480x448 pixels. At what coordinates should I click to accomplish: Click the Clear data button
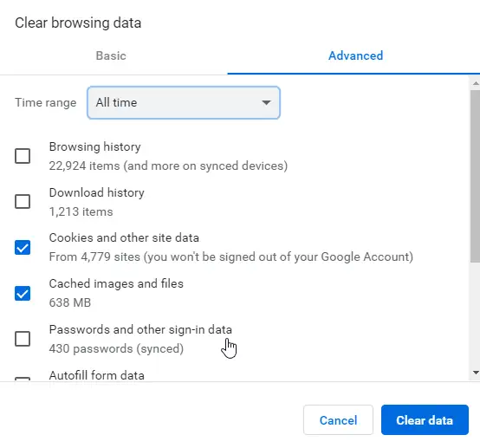click(425, 419)
